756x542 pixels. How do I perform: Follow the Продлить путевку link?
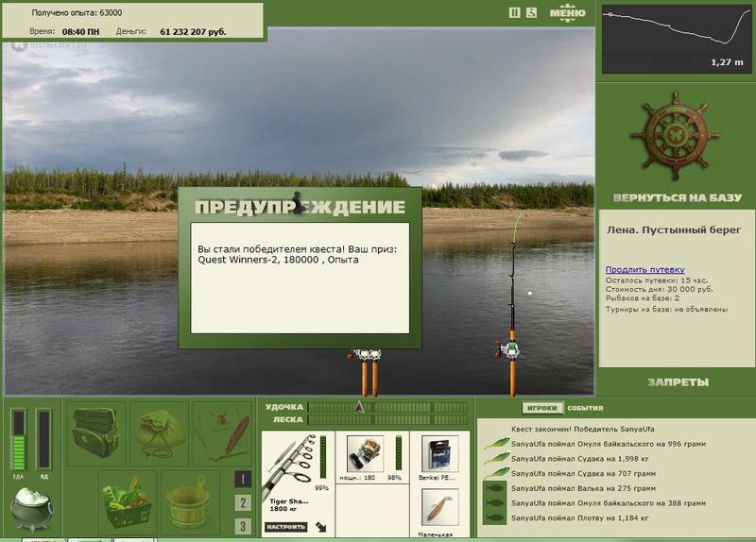644,270
